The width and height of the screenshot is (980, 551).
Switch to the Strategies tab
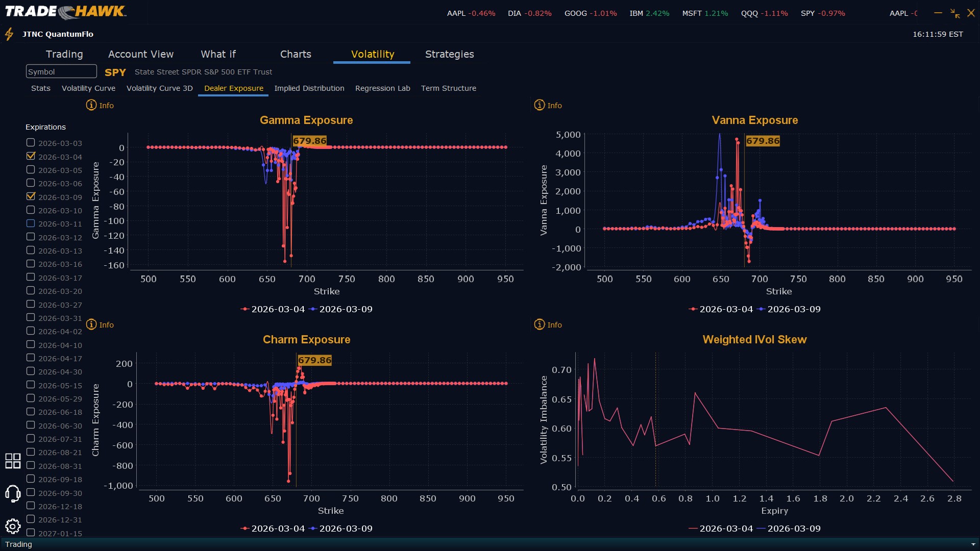pos(449,54)
